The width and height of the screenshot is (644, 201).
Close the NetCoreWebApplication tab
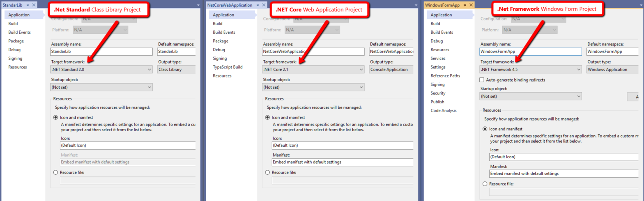[x=264, y=5]
